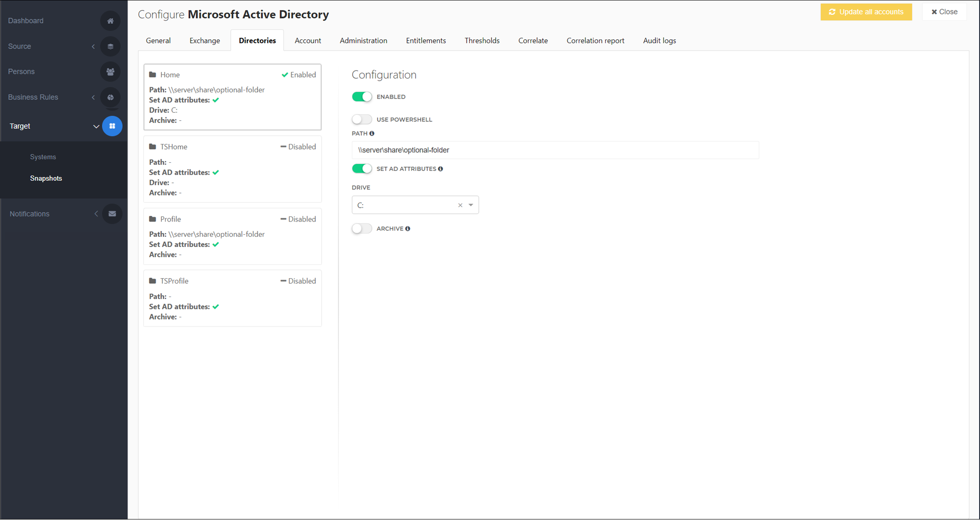Toggle the SET AD ATTRIBUTES switch

(362, 169)
